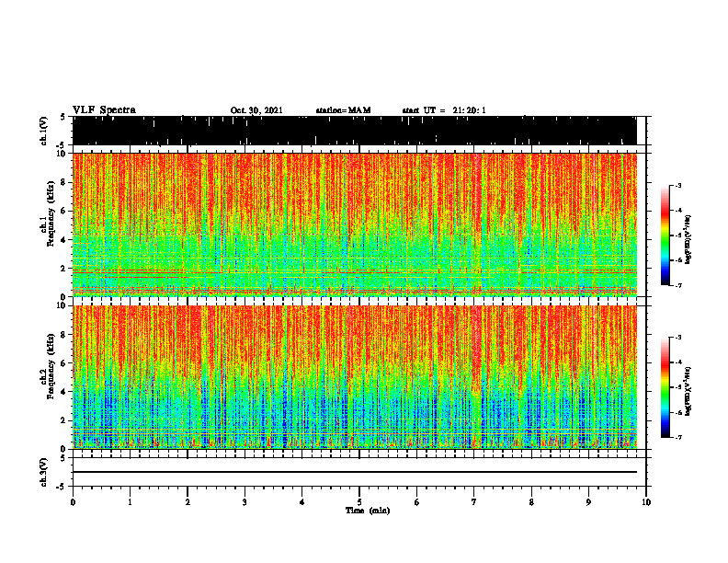Click the time axis tick label "5"
728x563 pixels.
click(359, 502)
